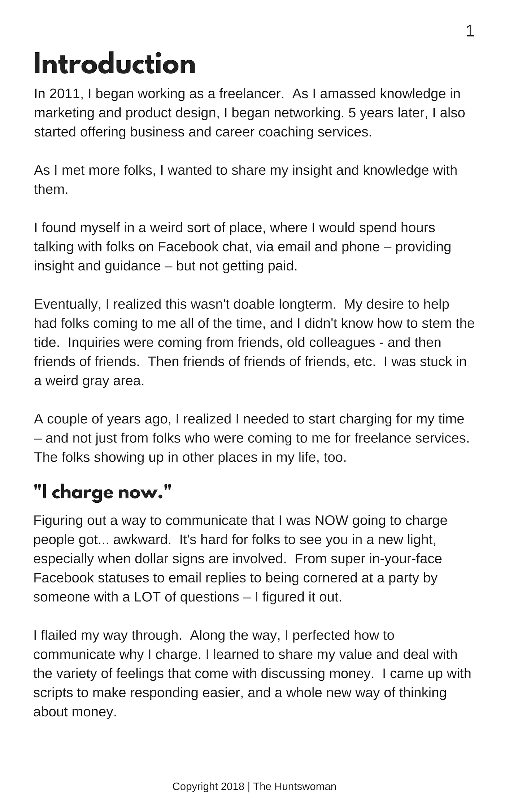Image resolution: width=509 pixels, height=812 pixels.
Task: Click the word Huntswoman in the footer
Action: [x=305, y=786]
